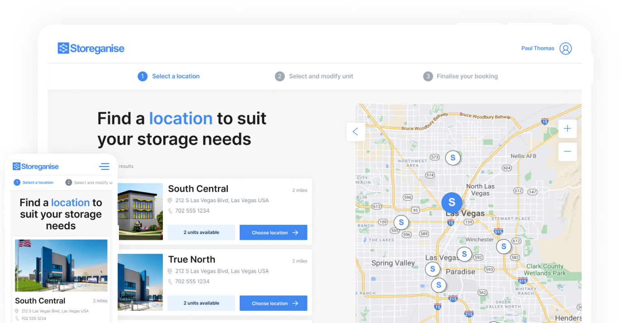Go to step 2 Select and modify unit
This screenshot has height=323, width=644.
point(314,76)
